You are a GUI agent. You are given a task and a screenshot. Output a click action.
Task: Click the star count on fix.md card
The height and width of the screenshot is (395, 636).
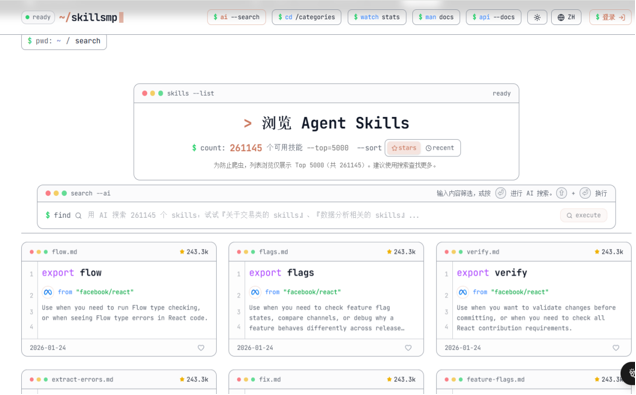coord(401,380)
